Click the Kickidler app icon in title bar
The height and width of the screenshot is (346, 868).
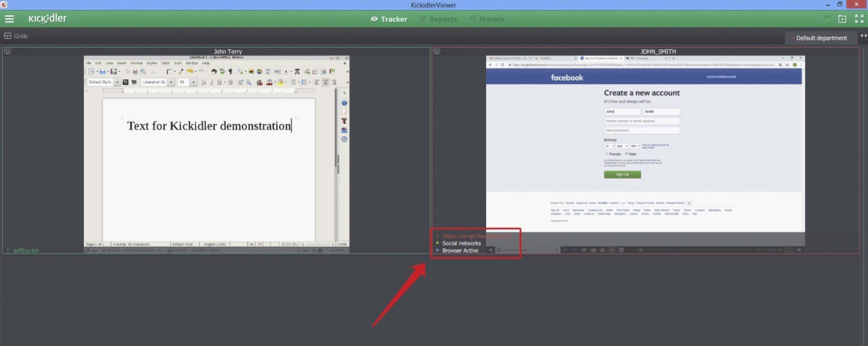pyautogui.click(x=4, y=4)
